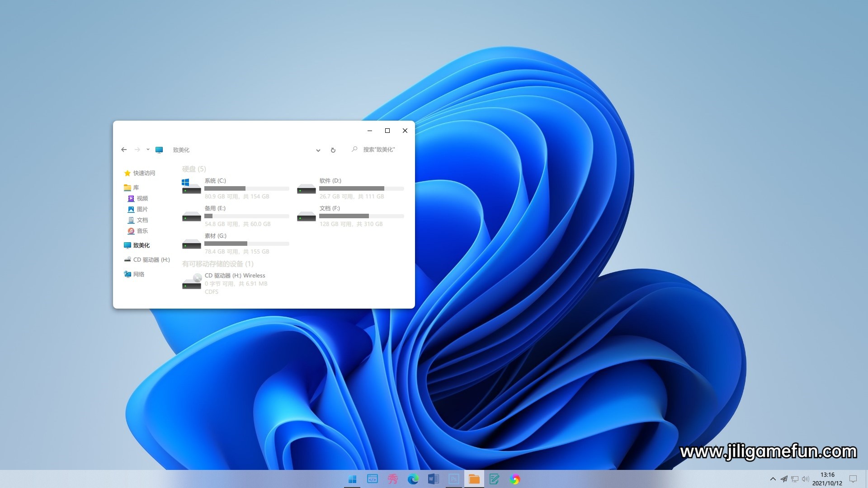Minimize the Explorer window

[370, 131]
